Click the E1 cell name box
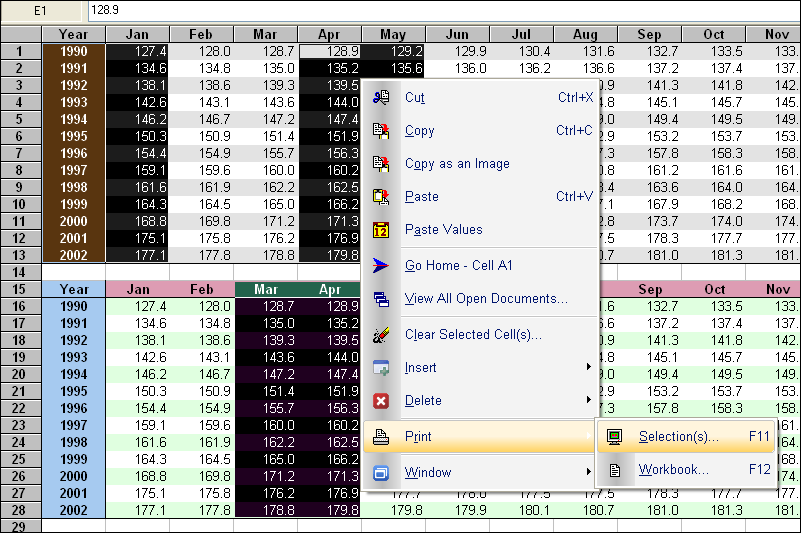The width and height of the screenshot is (801, 533). 41,10
